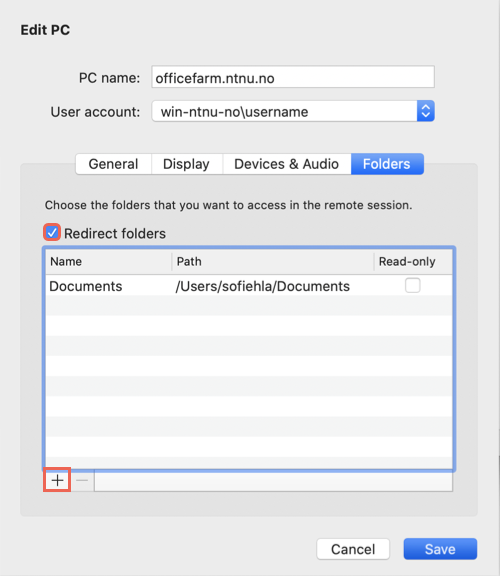Screen dimensions: 500x576
Task: Click the win-ntnu-no\username account text
Action: point(234,112)
